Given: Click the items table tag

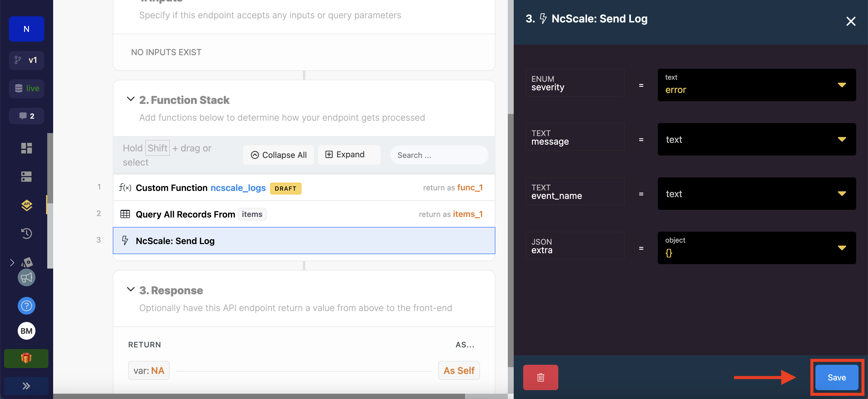Looking at the screenshot, I should (252, 214).
